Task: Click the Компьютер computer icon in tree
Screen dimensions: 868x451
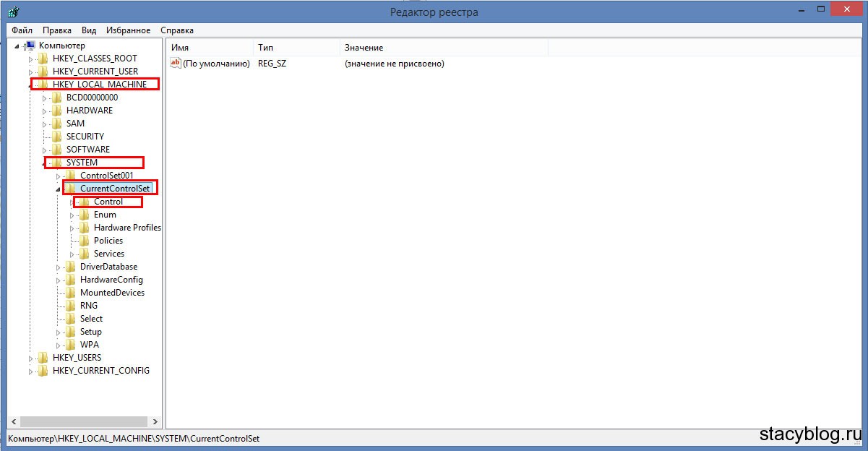Action: 30,46
